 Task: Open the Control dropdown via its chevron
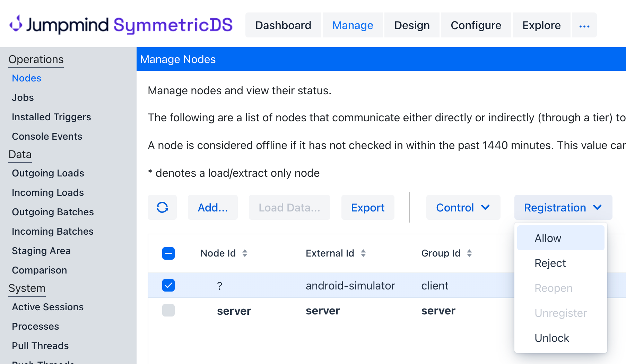[486, 207]
